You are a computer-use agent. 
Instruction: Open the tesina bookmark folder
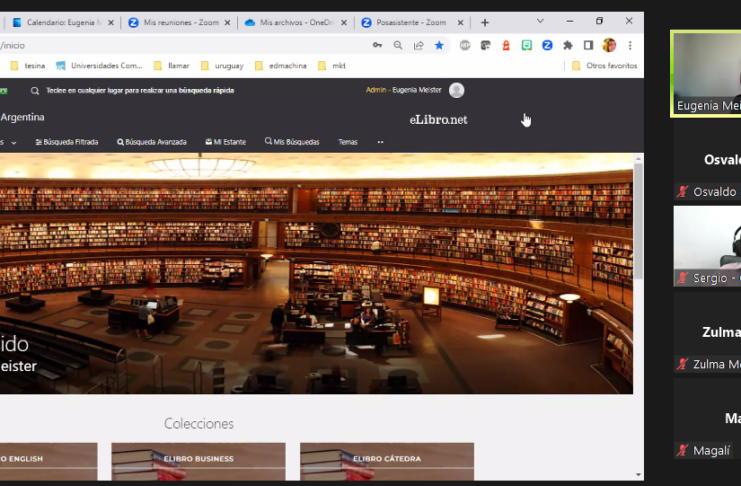click(x=28, y=66)
